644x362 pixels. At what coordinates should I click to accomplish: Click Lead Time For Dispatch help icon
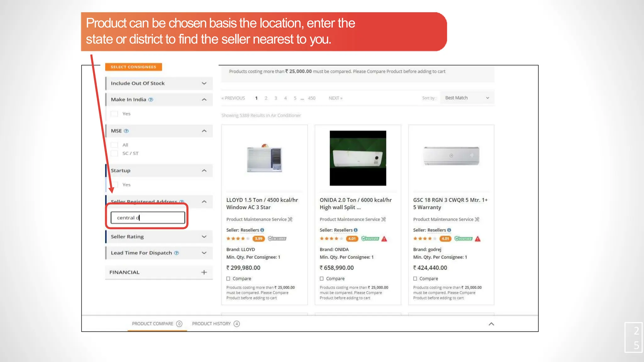pos(176,253)
